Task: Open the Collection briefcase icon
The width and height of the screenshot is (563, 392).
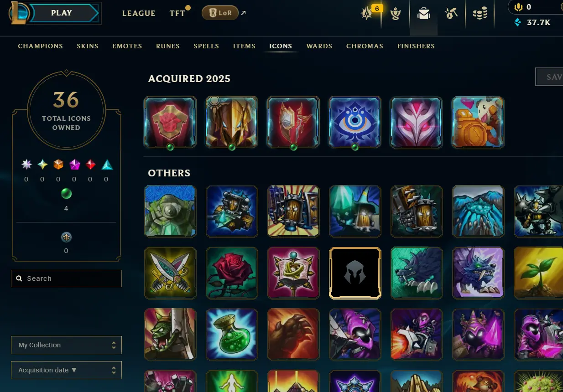Action: [424, 14]
